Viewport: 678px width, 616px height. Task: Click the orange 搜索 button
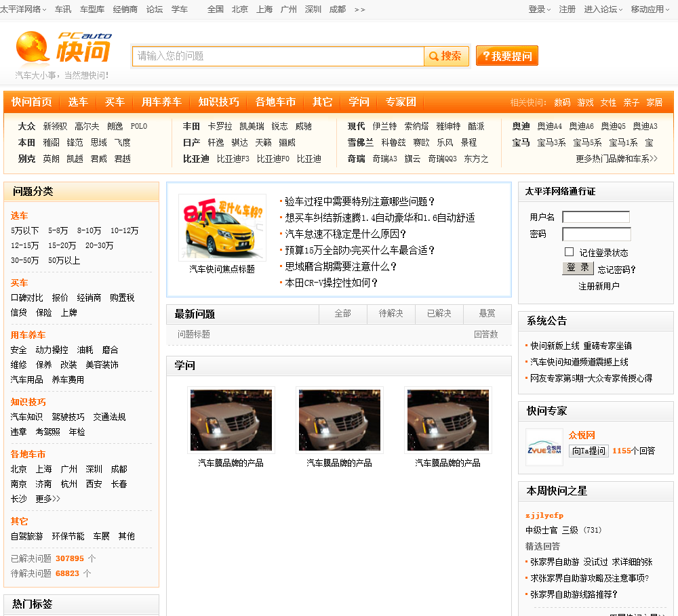446,56
